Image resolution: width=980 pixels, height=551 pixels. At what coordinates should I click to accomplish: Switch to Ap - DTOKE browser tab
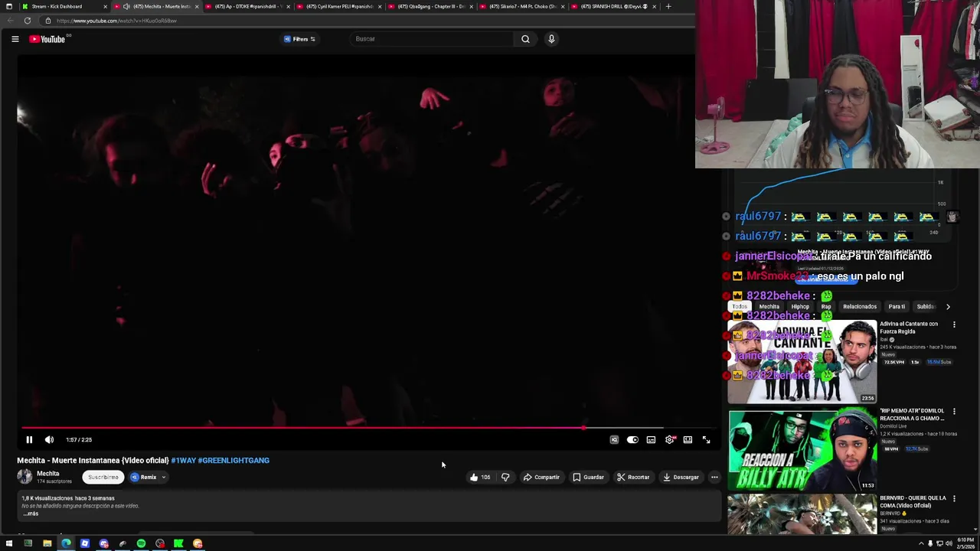tap(247, 6)
